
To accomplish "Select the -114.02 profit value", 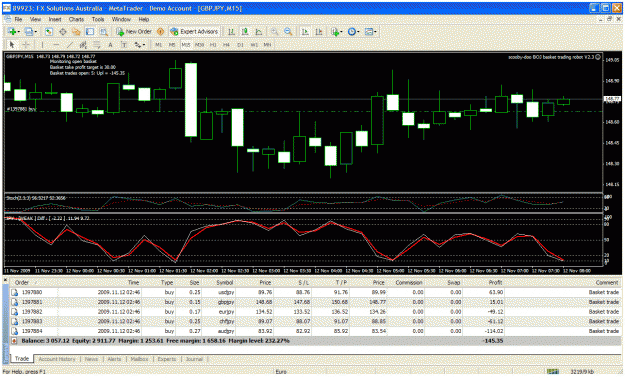I will click(x=493, y=331).
